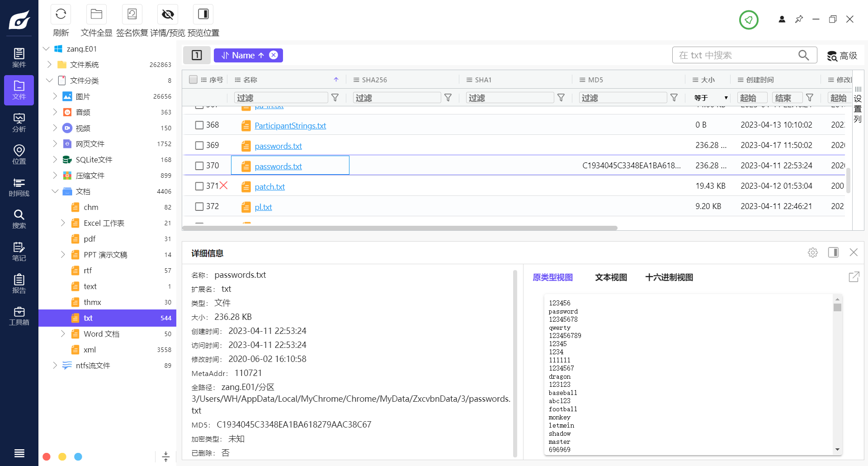Open 案件 section in sidebar

click(x=19, y=58)
